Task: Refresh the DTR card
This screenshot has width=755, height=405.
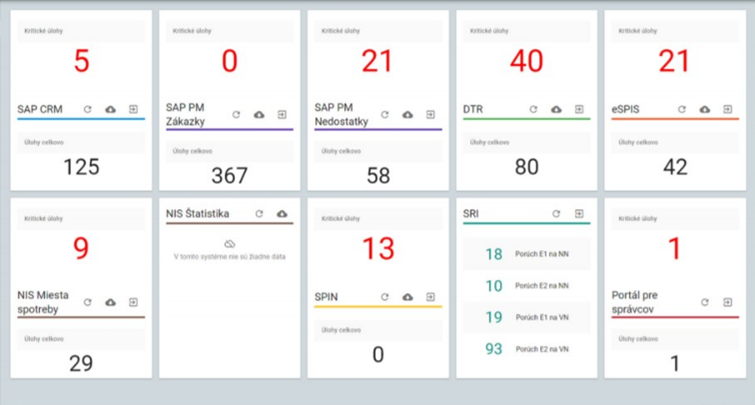Action: 533,109
